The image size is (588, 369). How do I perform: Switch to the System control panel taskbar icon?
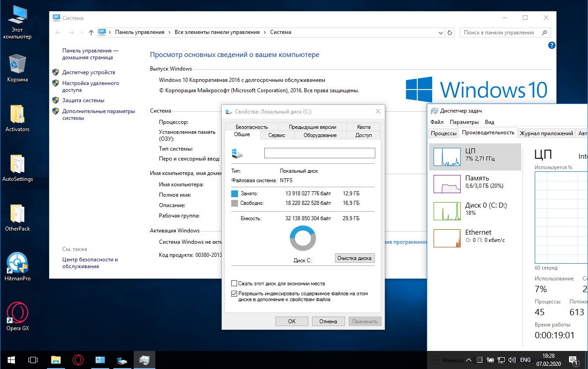tap(100, 360)
